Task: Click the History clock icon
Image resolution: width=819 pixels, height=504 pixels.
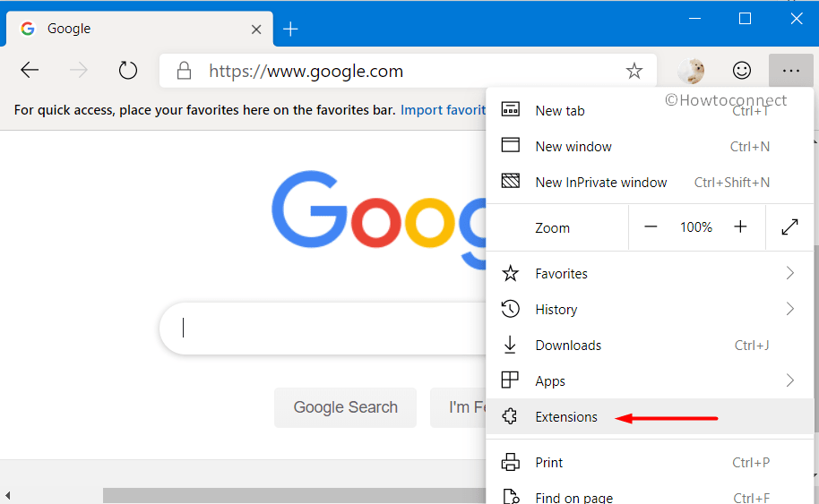Action: pos(511,309)
